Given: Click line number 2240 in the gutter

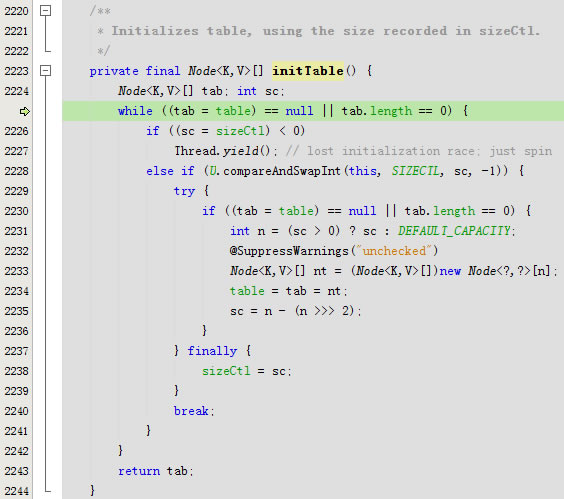Looking at the screenshot, I should click(16, 411).
